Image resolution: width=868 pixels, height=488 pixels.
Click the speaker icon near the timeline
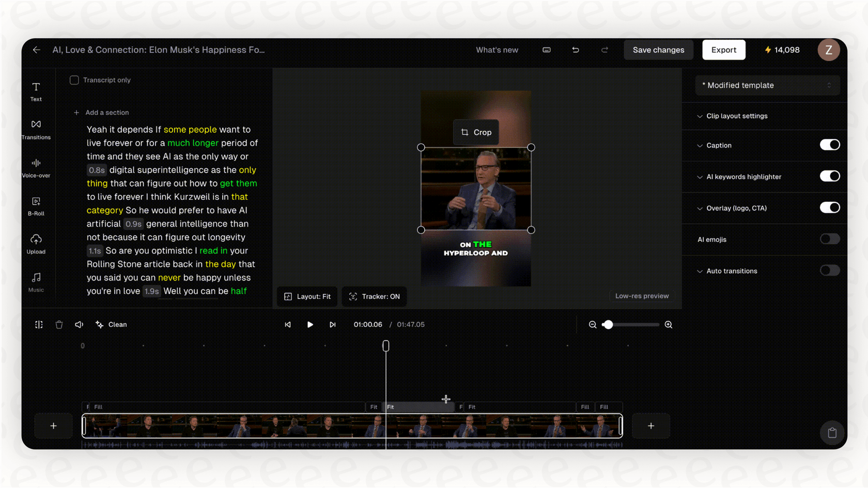tap(79, 324)
